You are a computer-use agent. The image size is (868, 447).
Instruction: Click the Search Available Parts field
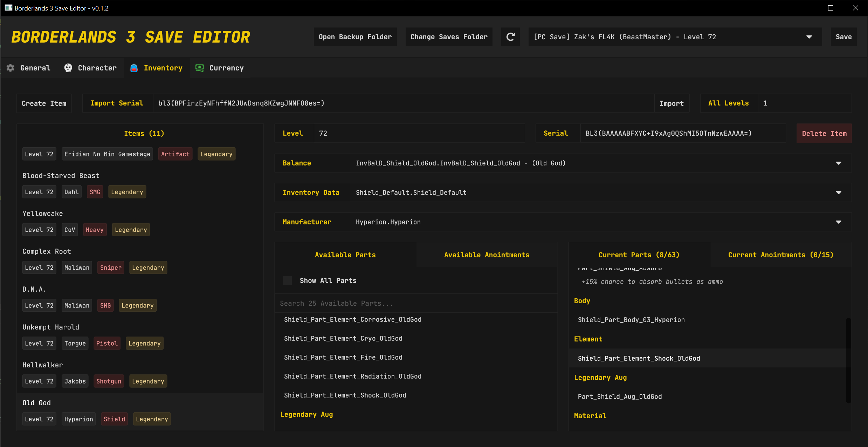416,303
